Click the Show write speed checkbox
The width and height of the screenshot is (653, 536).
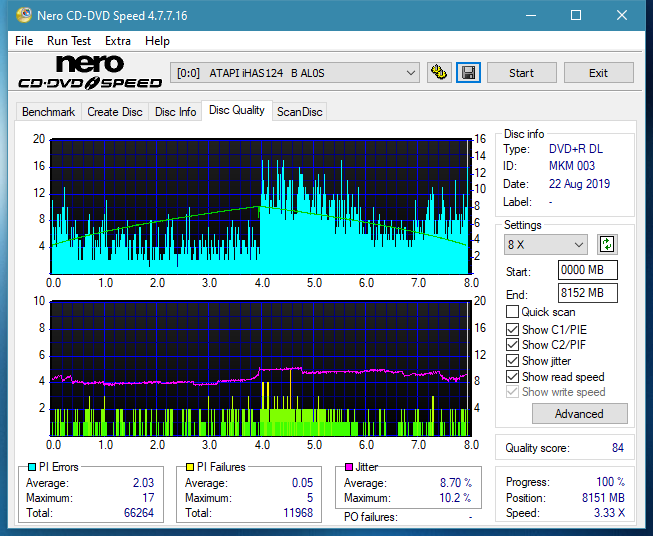point(512,392)
